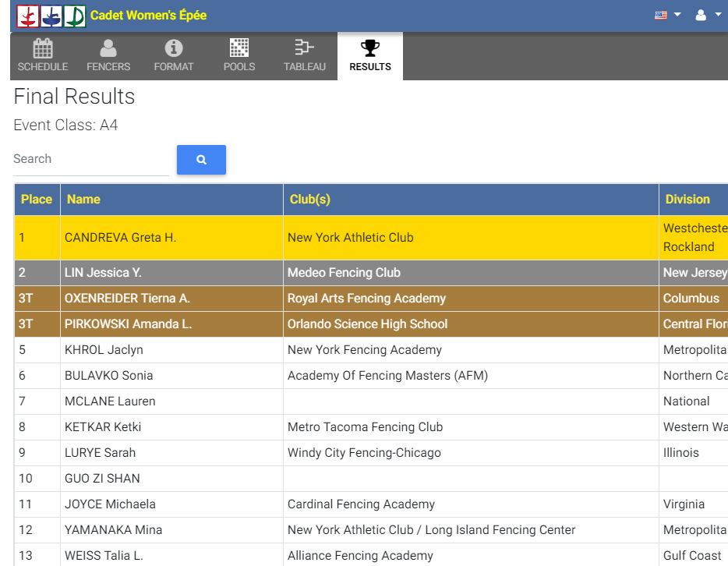Open the user account dropdown

coord(708,15)
